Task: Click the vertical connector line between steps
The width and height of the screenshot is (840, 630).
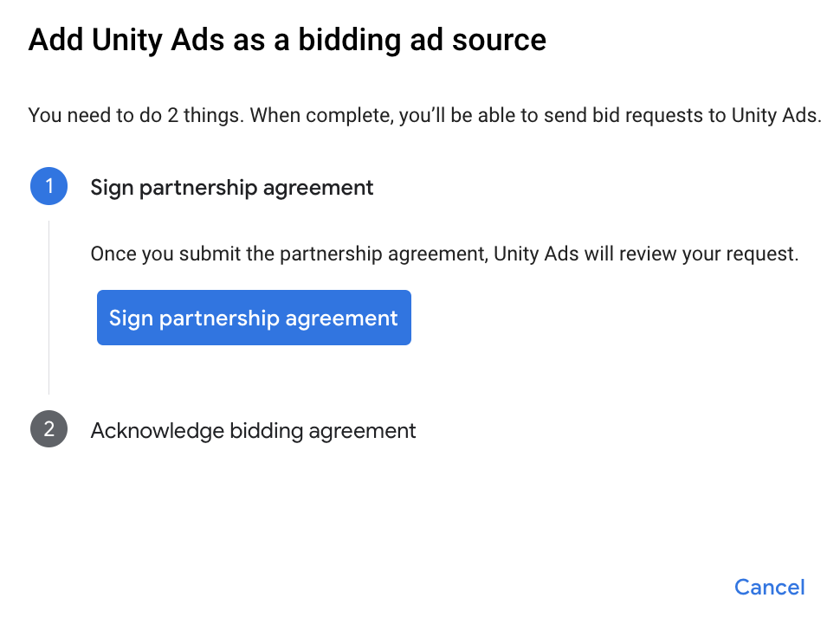Action: [49, 303]
